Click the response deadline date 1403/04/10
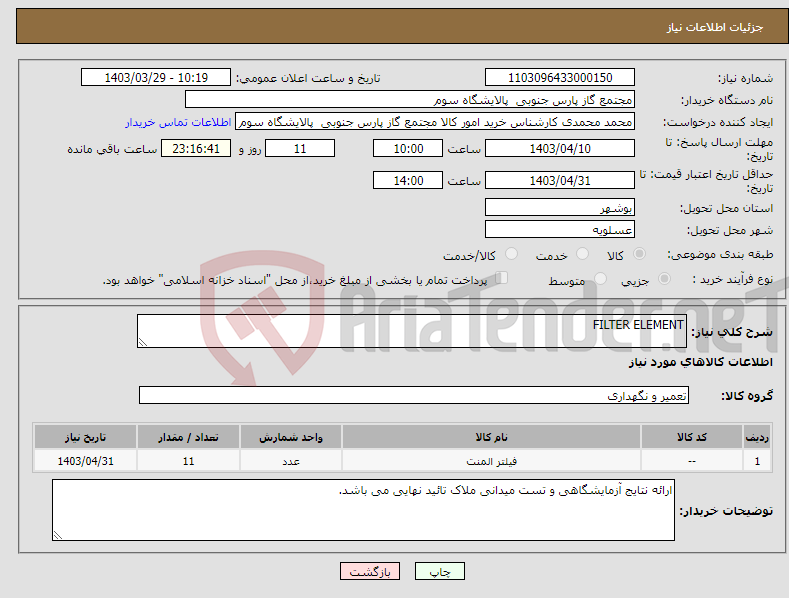Image resolution: width=789 pixels, height=598 pixels. coord(560,148)
